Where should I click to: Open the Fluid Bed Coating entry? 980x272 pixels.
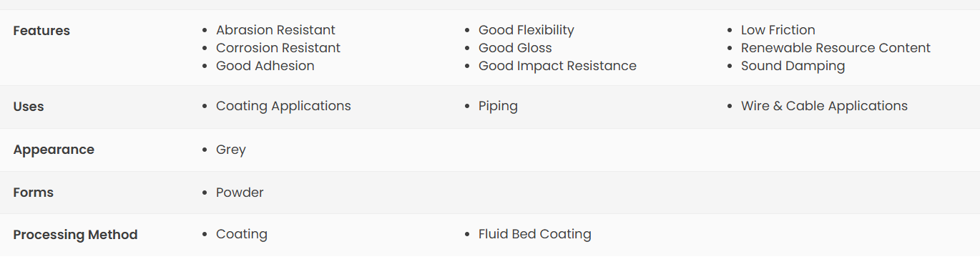click(x=535, y=234)
